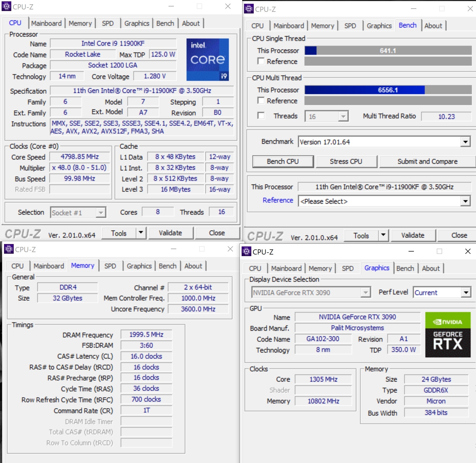Open the Reference <Please Select> dropdown

pos(466,201)
